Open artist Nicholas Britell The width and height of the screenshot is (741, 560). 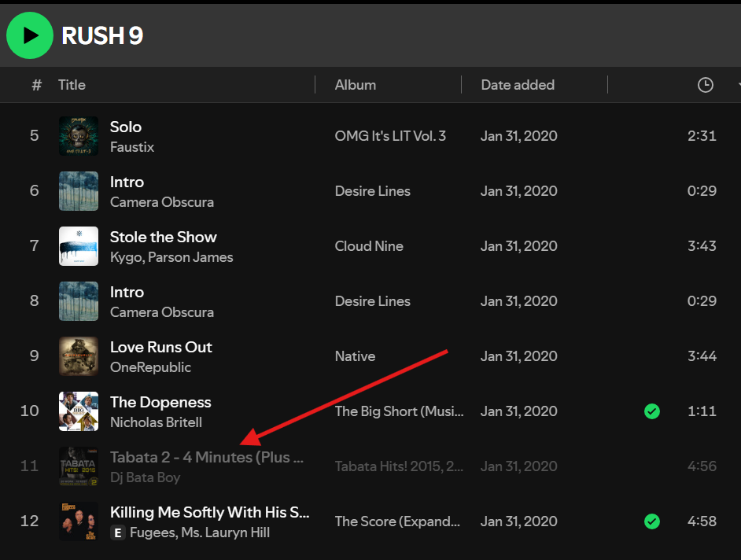pos(156,422)
